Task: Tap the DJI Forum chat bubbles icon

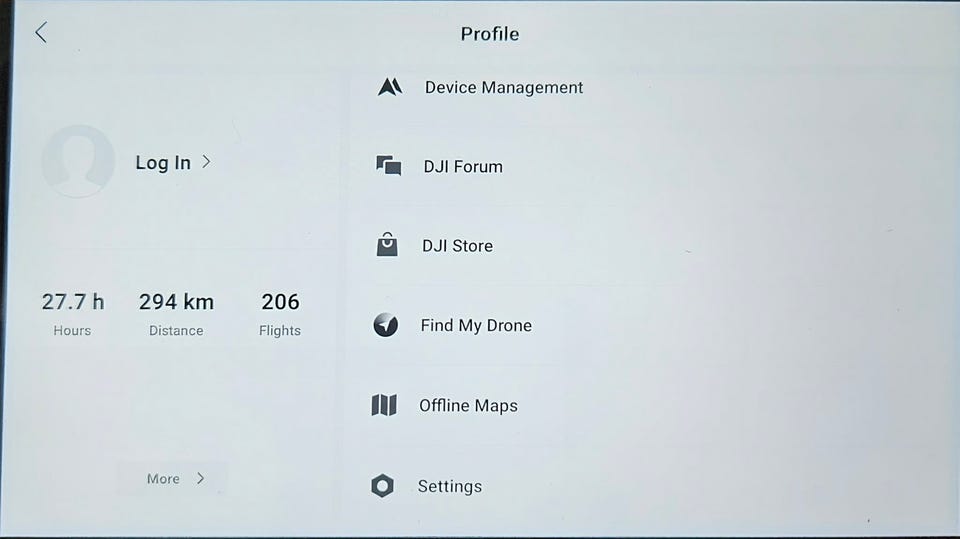Action: (x=389, y=165)
